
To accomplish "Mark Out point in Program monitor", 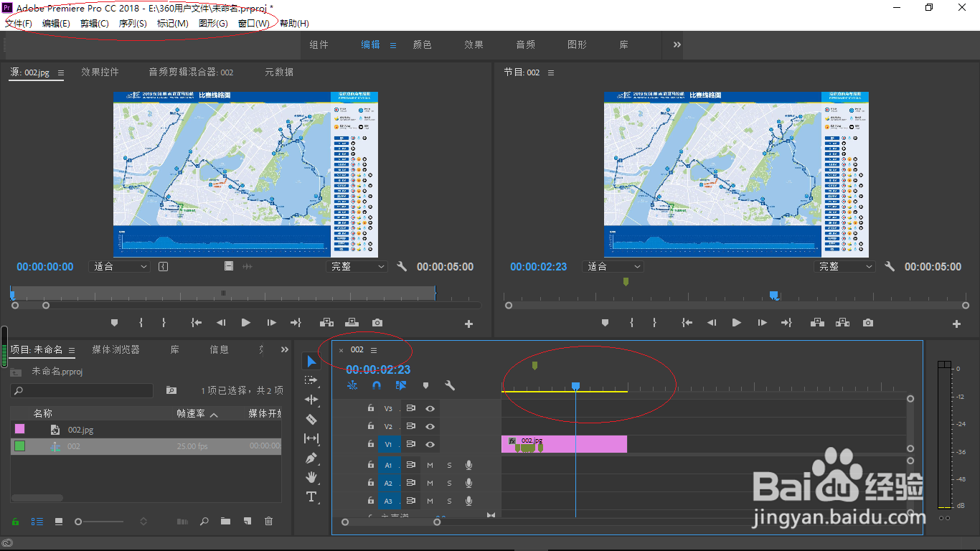I will (x=654, y=323).
